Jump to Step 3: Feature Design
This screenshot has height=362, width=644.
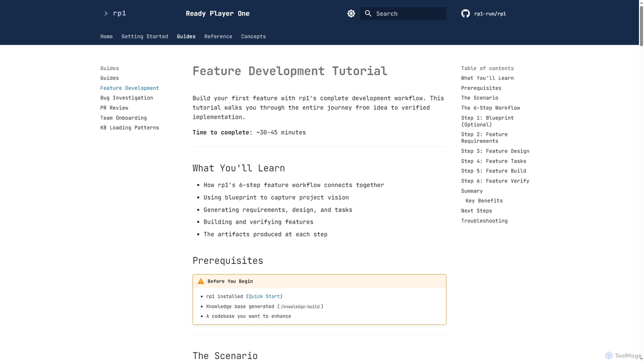coord(495,151)
